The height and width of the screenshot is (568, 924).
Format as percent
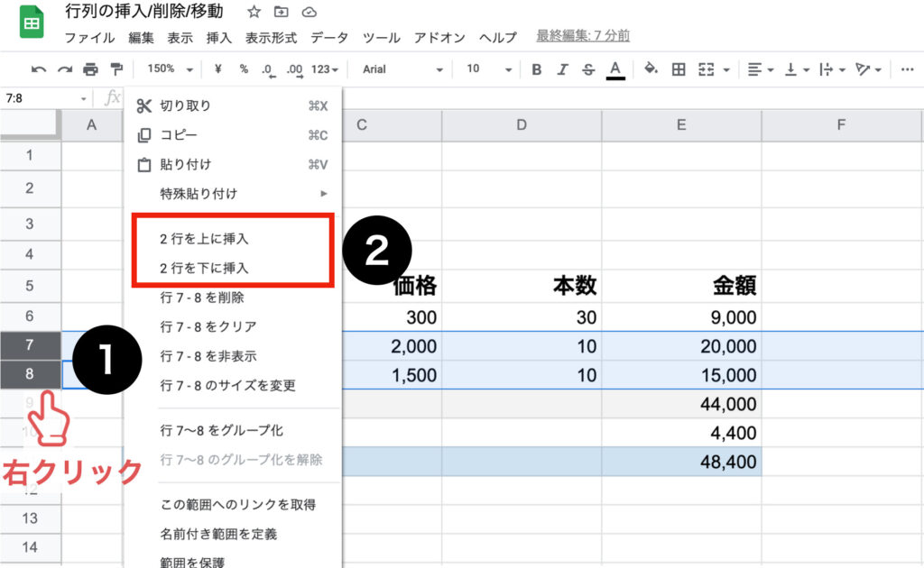pos(244,69)
